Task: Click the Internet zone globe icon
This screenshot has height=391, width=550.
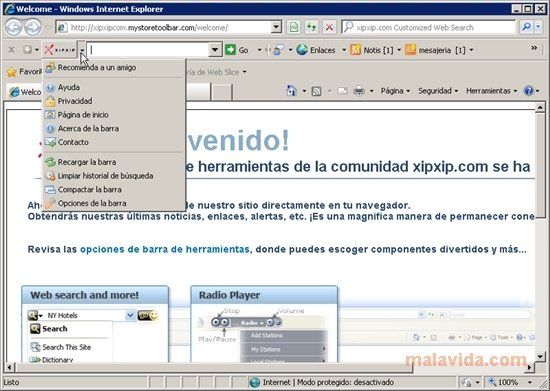Action: pyautogui.click(x=254, y=382)
